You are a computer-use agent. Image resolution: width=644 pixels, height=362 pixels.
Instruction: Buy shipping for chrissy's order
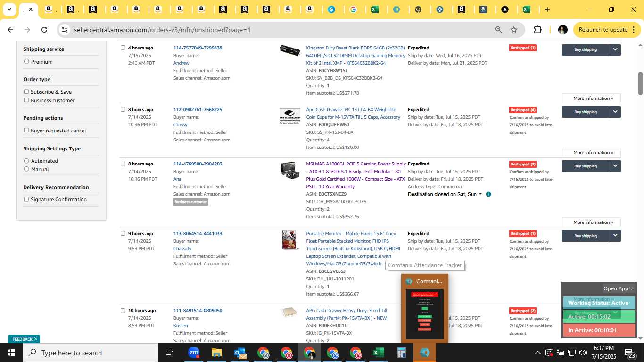(585, 112)
